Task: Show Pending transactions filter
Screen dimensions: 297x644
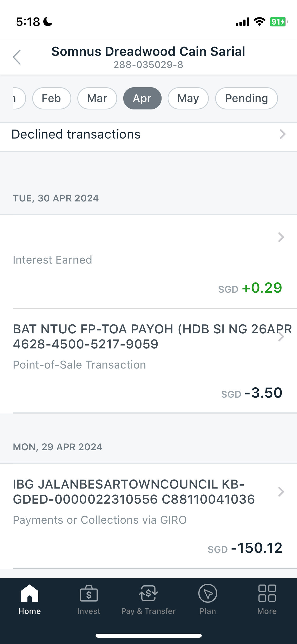Action: pos(247,98)
